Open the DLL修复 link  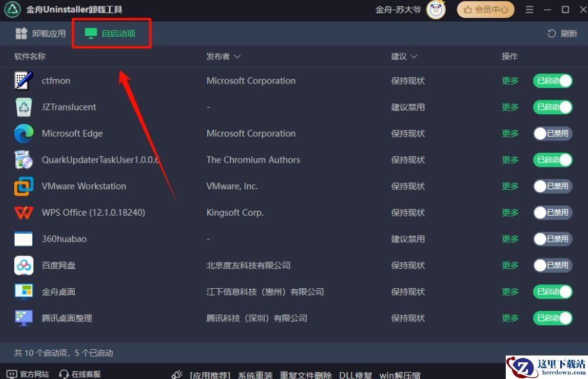(356, 375)
